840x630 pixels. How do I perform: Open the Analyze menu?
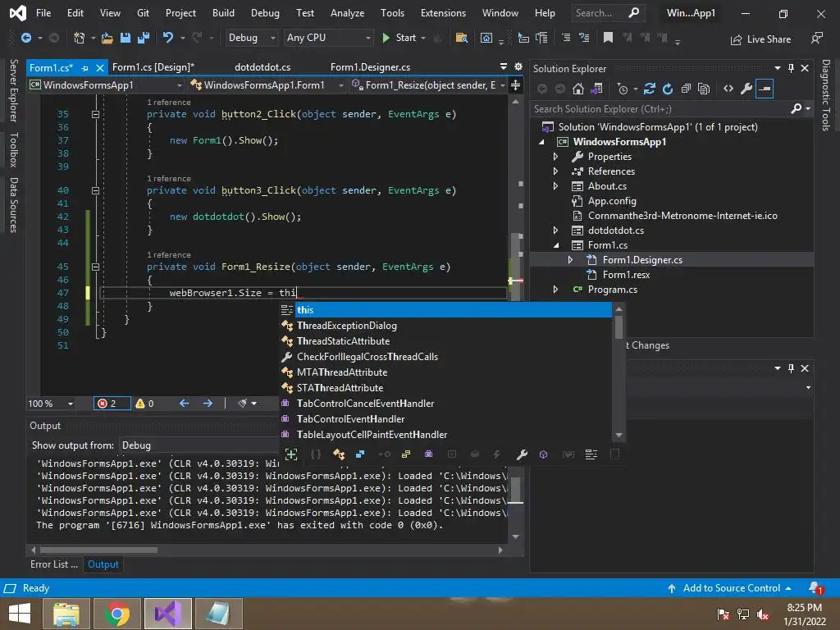tap(347, 13)
